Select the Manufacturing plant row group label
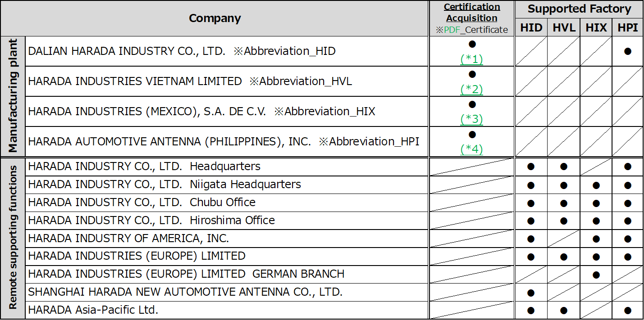Image resolution: width=644 pixels, height=320 pixels. click(13, 96)
